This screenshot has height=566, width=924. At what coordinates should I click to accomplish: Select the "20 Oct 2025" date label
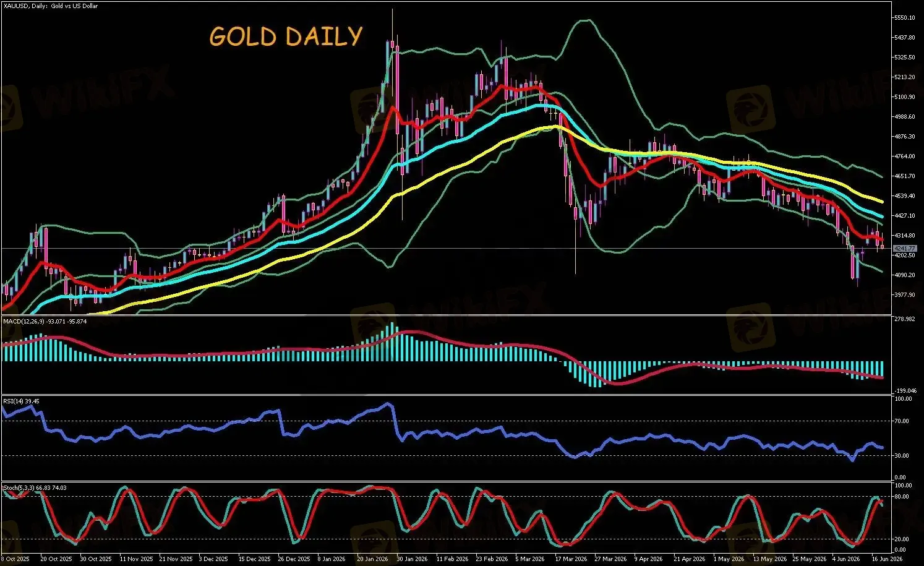point(56,559)
